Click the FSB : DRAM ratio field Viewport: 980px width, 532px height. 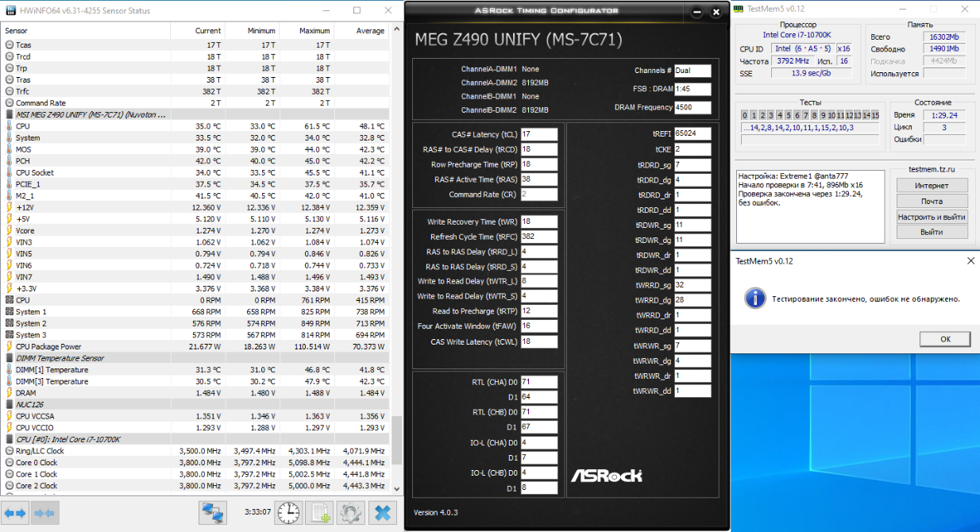693,89
